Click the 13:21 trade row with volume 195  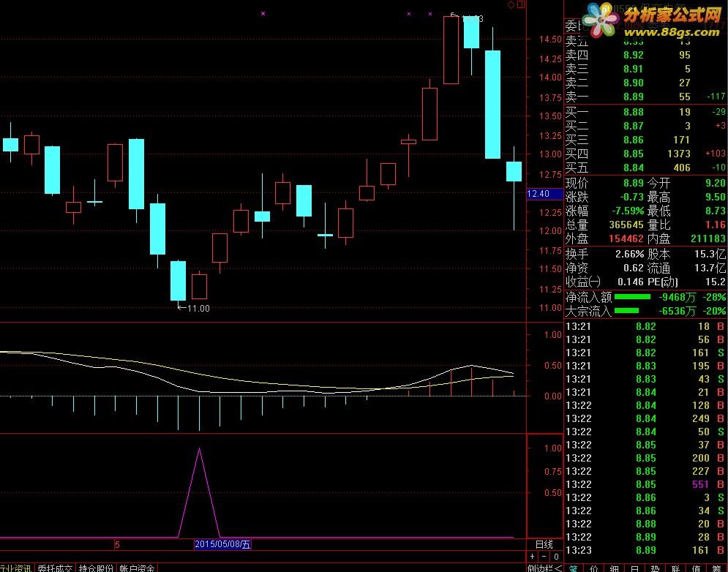point(646,366)
